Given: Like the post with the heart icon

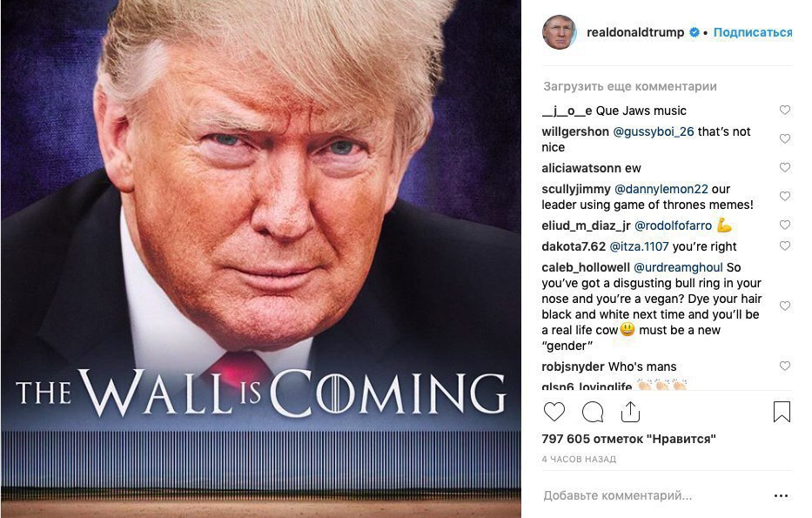Looking at the screenshot, I should click(554, 412).
